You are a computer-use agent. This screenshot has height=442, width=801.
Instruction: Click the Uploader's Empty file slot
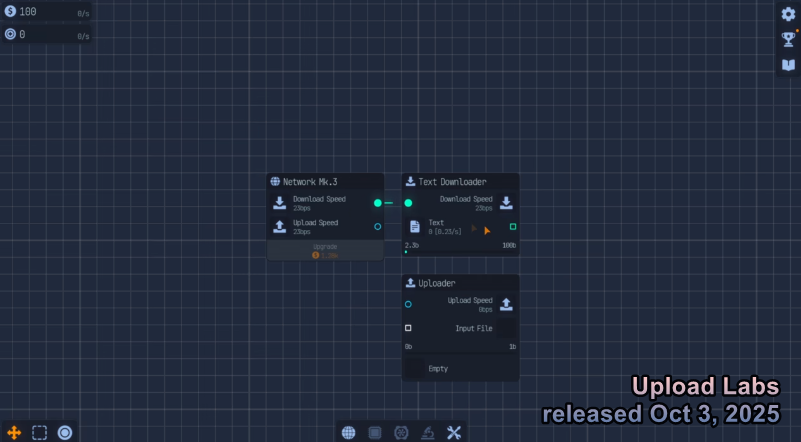click(438, 369)
